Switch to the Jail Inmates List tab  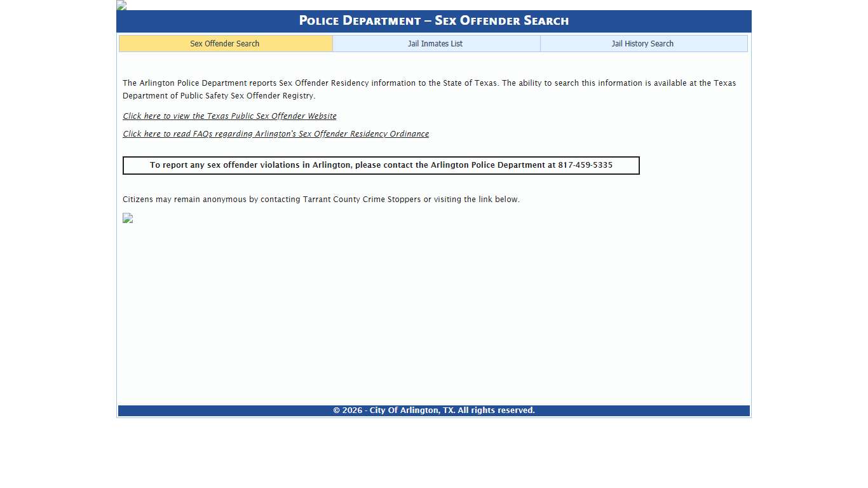pyautogui.click(x=435, y=44)
